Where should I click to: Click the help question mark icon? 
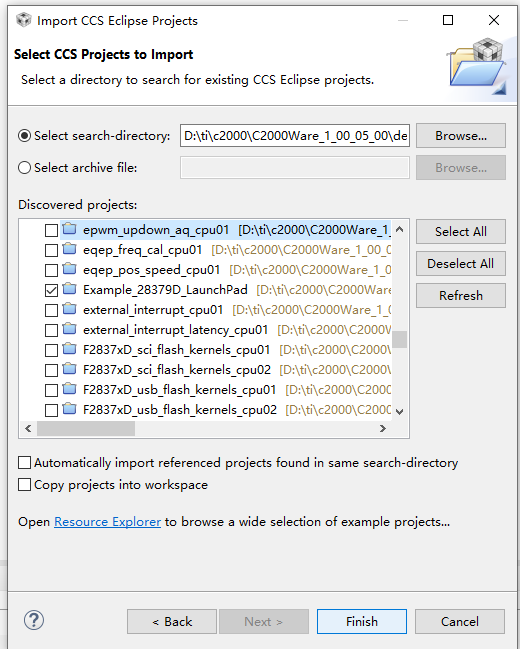point(34,620)
